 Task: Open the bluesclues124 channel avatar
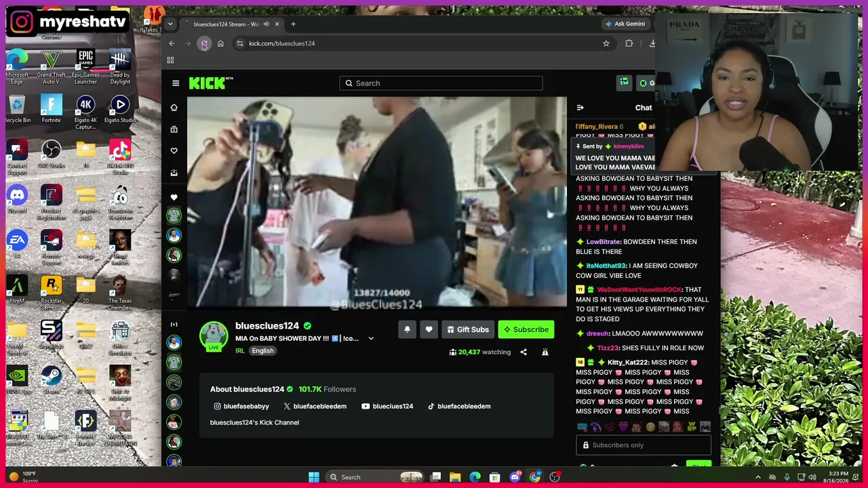tap(214, 336)
